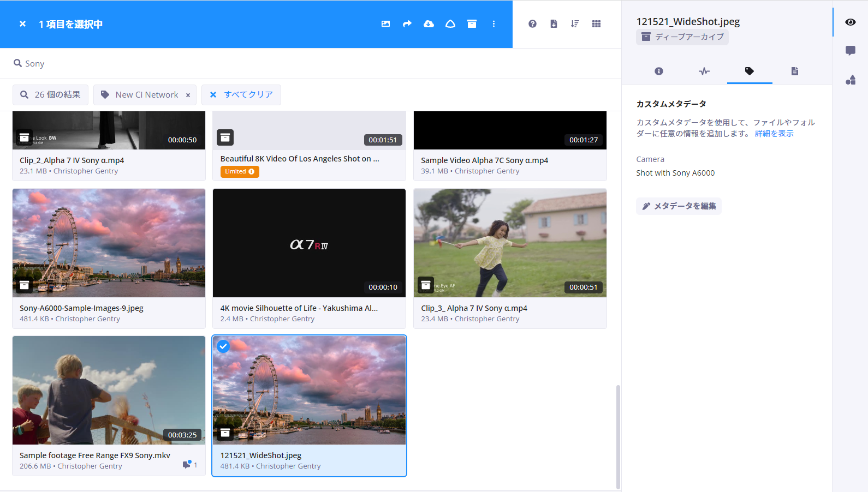Click the results list vertical scrollbar
Image resolution: width=868 pixels, height=492 pixels.
[618, 436]
